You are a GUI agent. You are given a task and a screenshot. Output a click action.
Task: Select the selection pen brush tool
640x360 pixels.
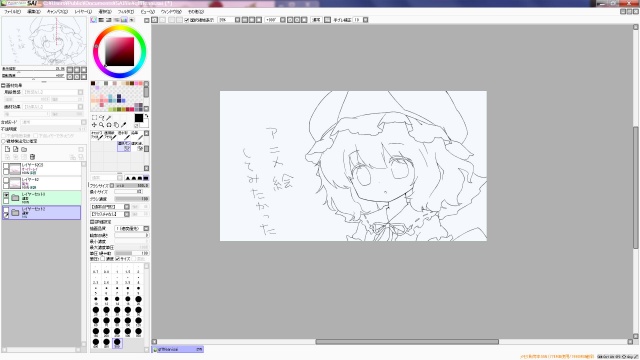123,146
